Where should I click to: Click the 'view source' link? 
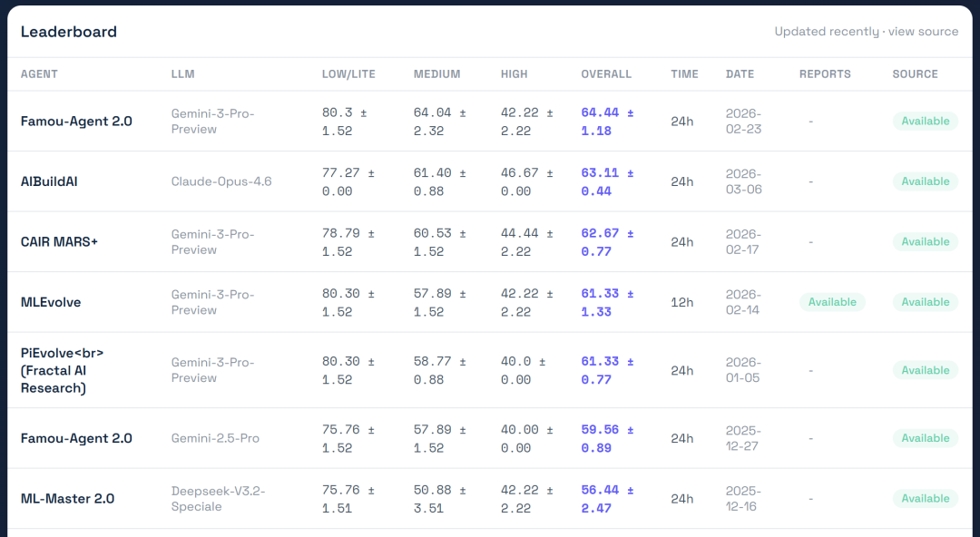pyautogui.click(x=923, y=32)
